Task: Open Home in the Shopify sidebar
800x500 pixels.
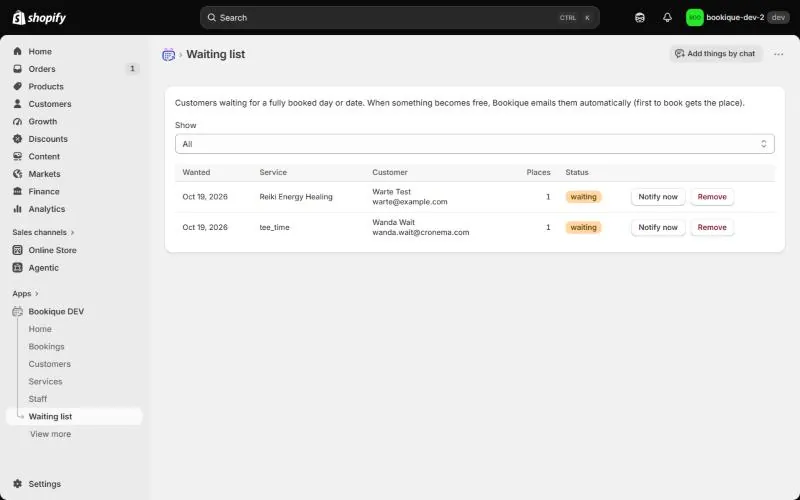Action: (x=74, y=51)
